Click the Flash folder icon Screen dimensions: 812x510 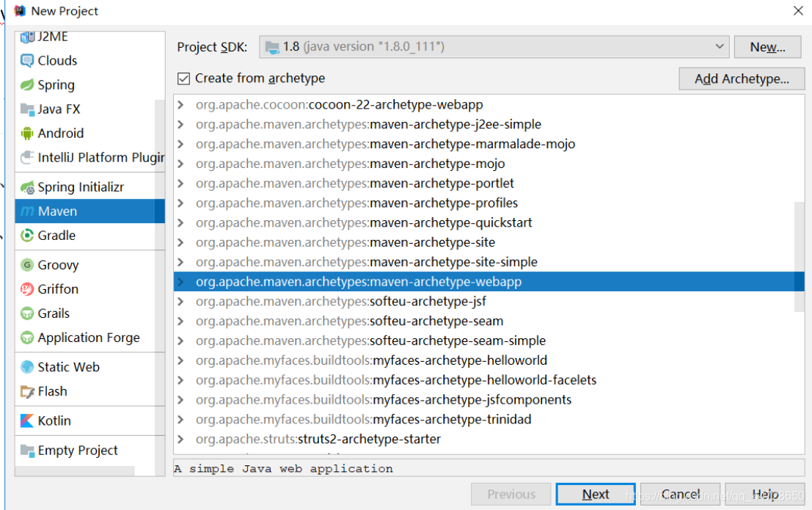(x=27, y=391)
